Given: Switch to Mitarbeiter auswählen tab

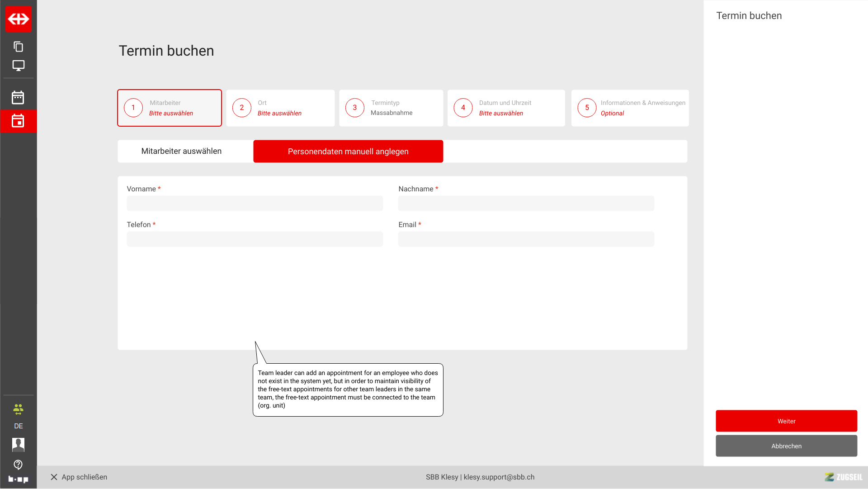Looking at the screenshot, I should [x=181, y=151].
